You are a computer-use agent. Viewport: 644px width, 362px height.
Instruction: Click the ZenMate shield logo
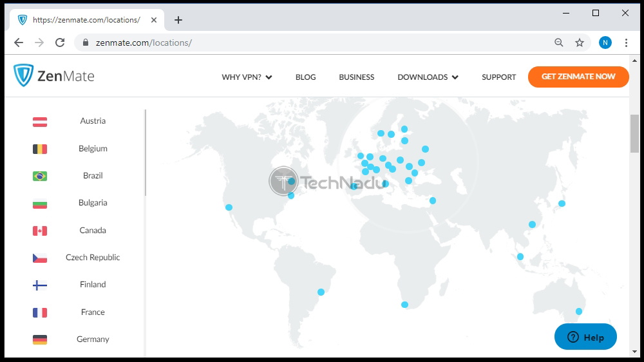(23, 75)
